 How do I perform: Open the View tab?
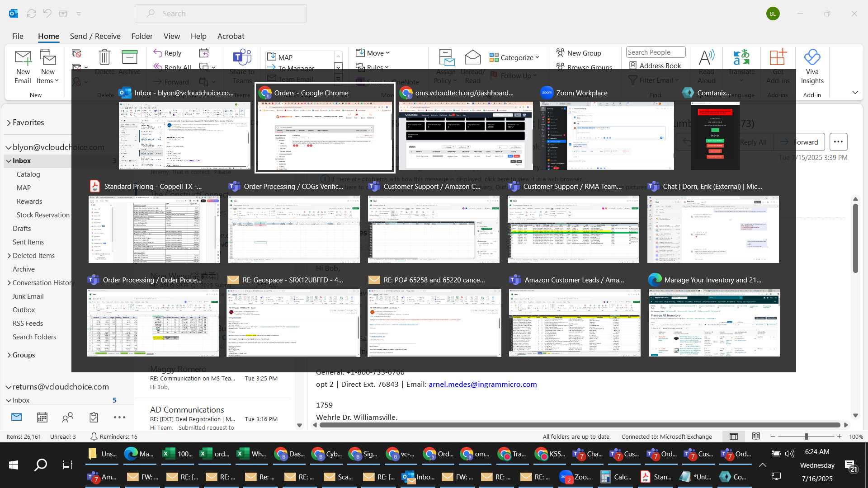pyautogui.click(x=171, y=36)
